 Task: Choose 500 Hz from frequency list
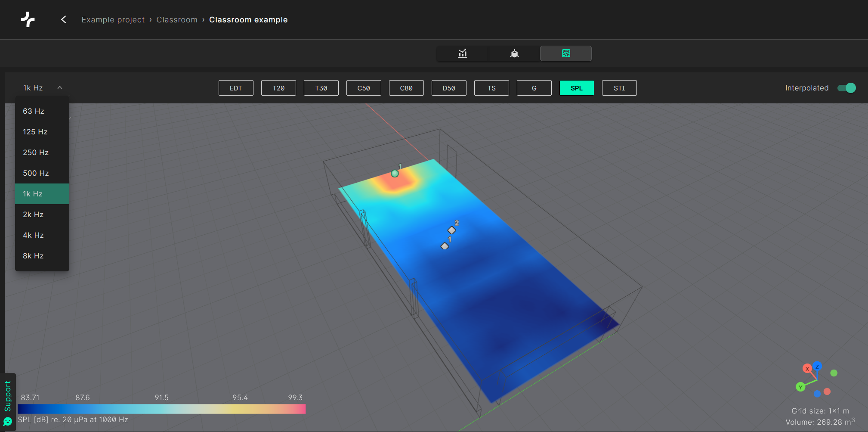[42, 173]
